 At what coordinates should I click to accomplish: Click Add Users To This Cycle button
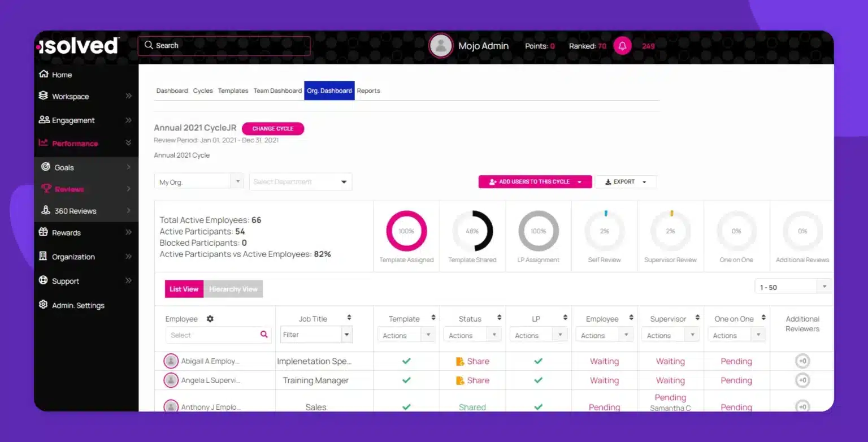point(535,182)
